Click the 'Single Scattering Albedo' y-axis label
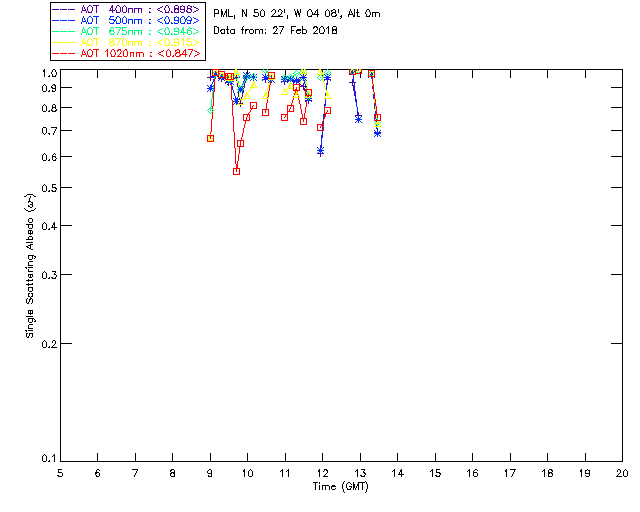The image size is (640, 512). click(x=30, y=266)
